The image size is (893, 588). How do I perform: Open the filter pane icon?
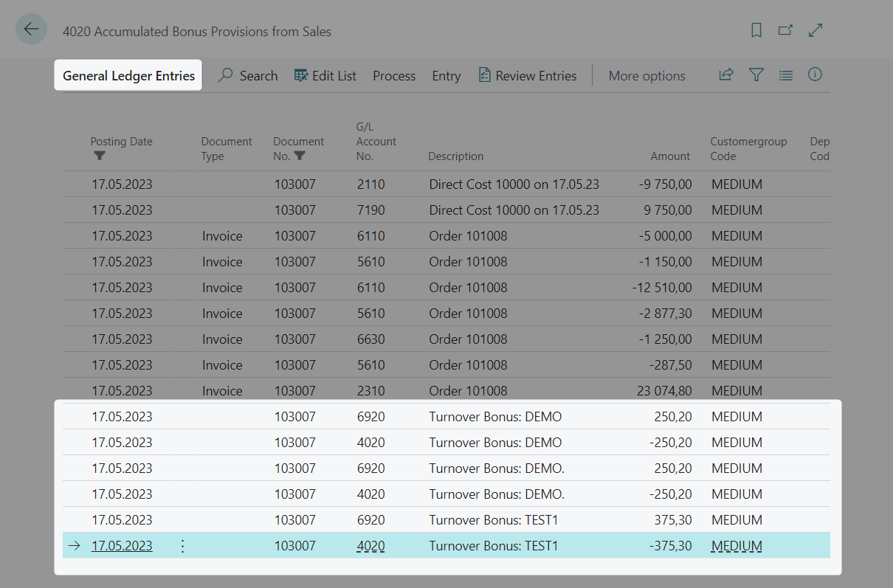coord(756,75)
